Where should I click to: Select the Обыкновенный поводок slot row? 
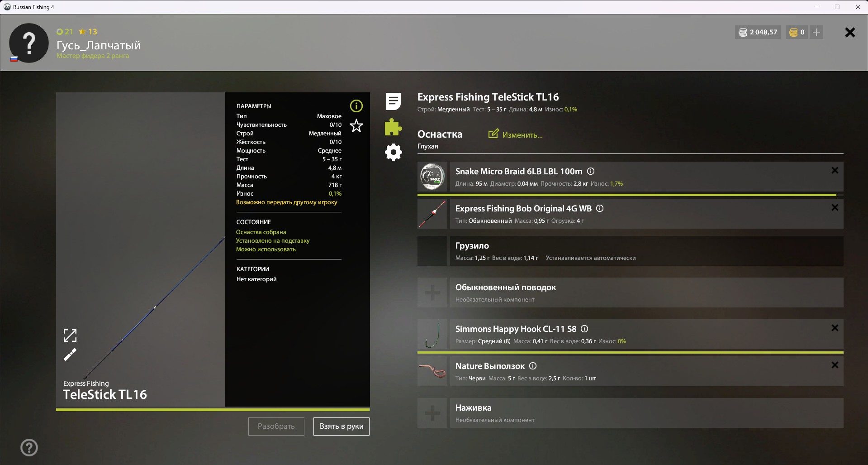[646, 292]
